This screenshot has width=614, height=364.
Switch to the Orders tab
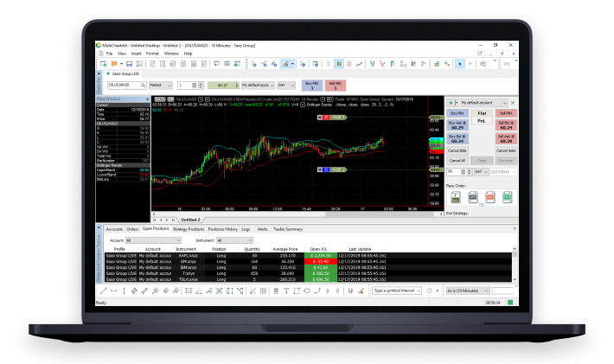coord(132,229)
